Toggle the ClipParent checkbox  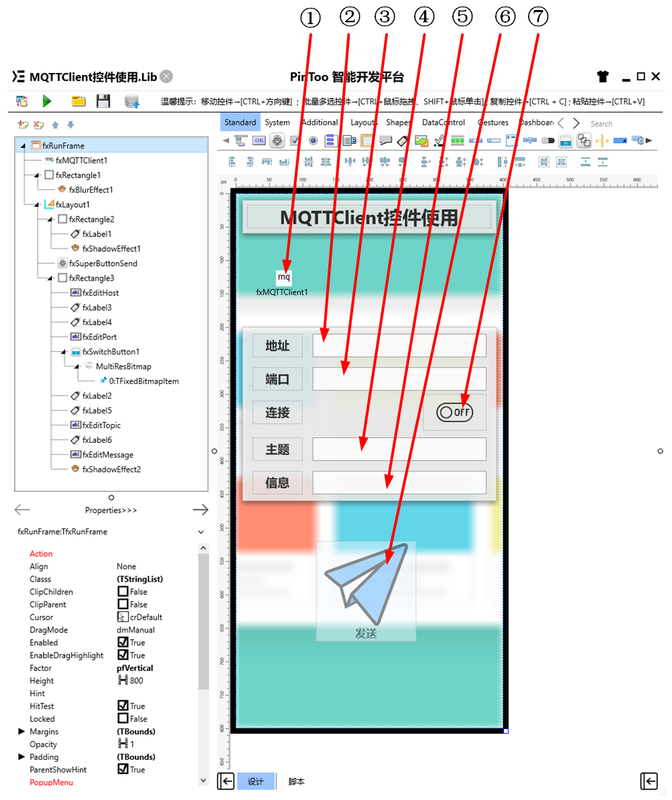click(x=123, y=604)
